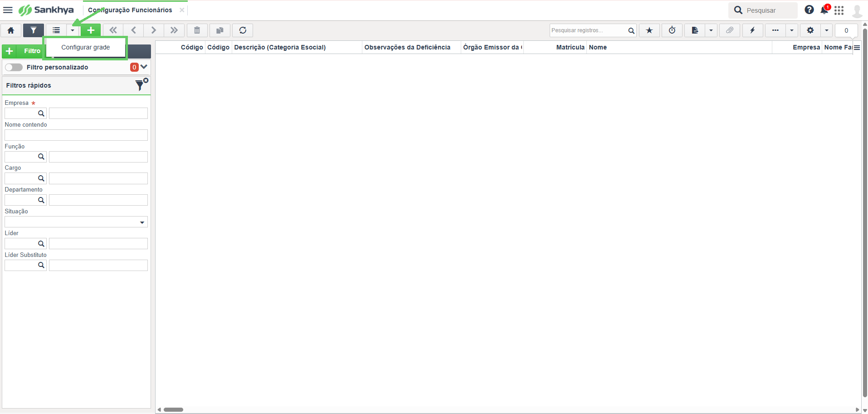
Task: Open user profile avatar
Action: [857, 10]
